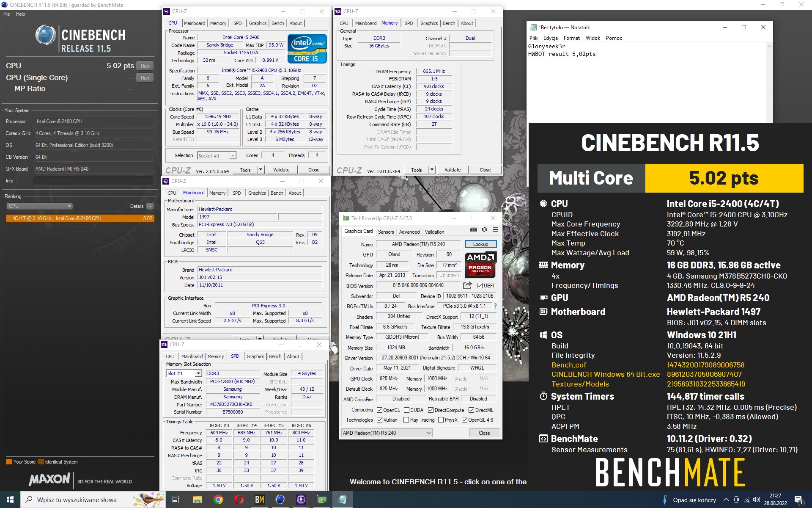Run the CPU benchmark in Cinebench
The image size is (812, 508).
[x=145, y=66]
